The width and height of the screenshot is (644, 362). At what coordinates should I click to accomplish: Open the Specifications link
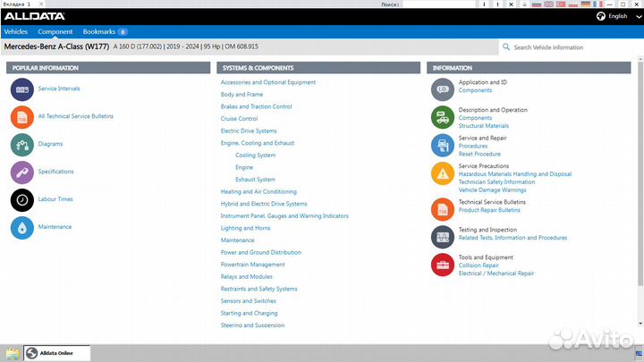[x=55, y=172]
